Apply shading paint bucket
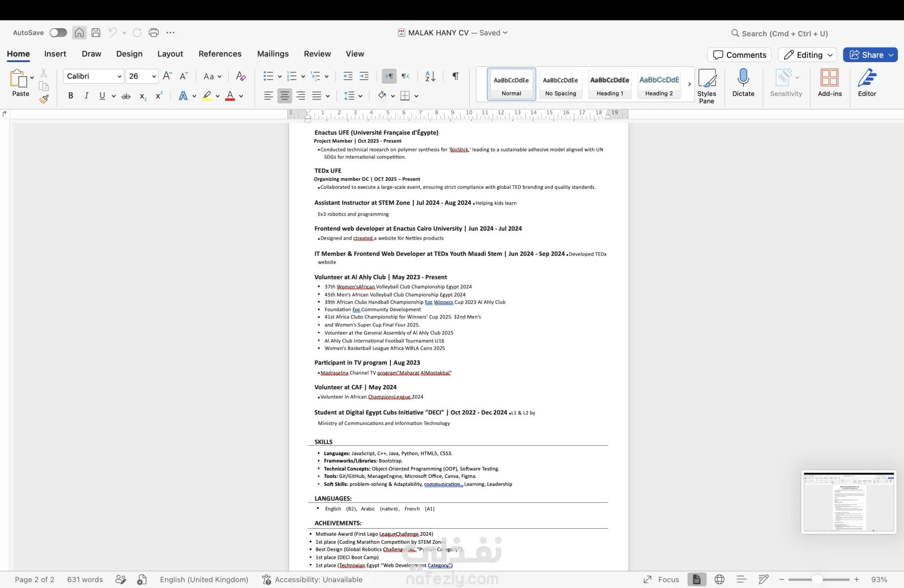Viewport: 904px width, 588px height. [x=382, y=96]
